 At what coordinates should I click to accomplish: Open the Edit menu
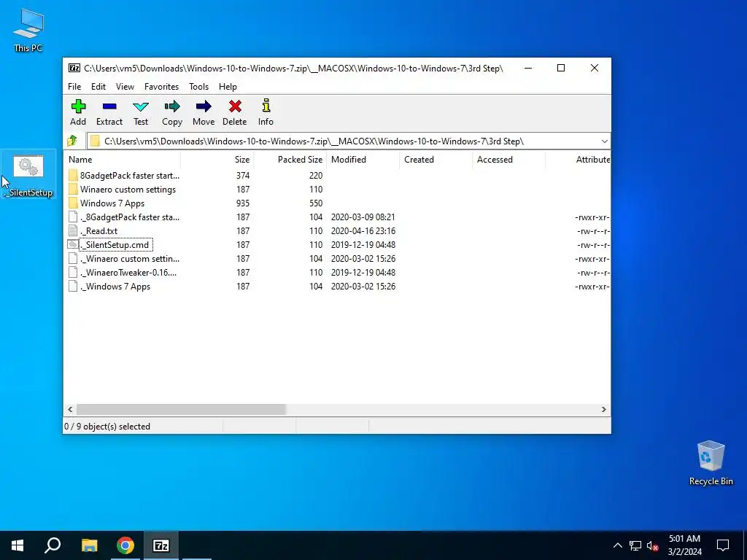[x=98, y=87]
